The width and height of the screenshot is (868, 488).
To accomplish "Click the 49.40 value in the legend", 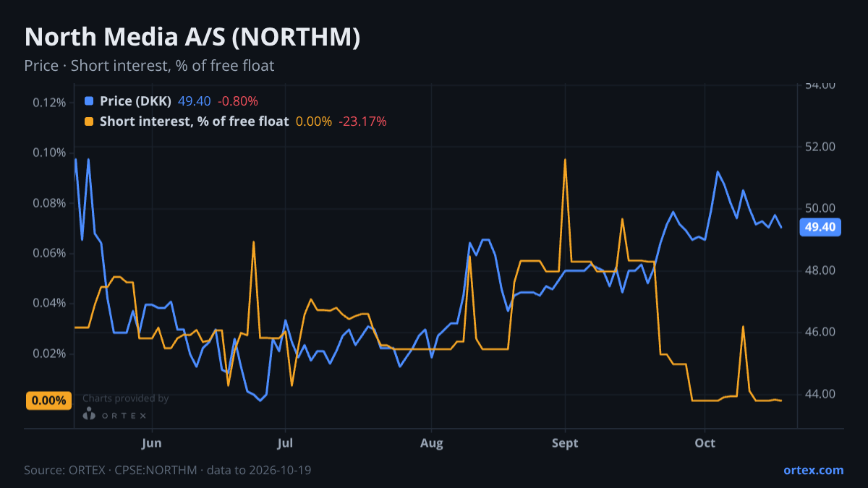I will click(194, 101).
